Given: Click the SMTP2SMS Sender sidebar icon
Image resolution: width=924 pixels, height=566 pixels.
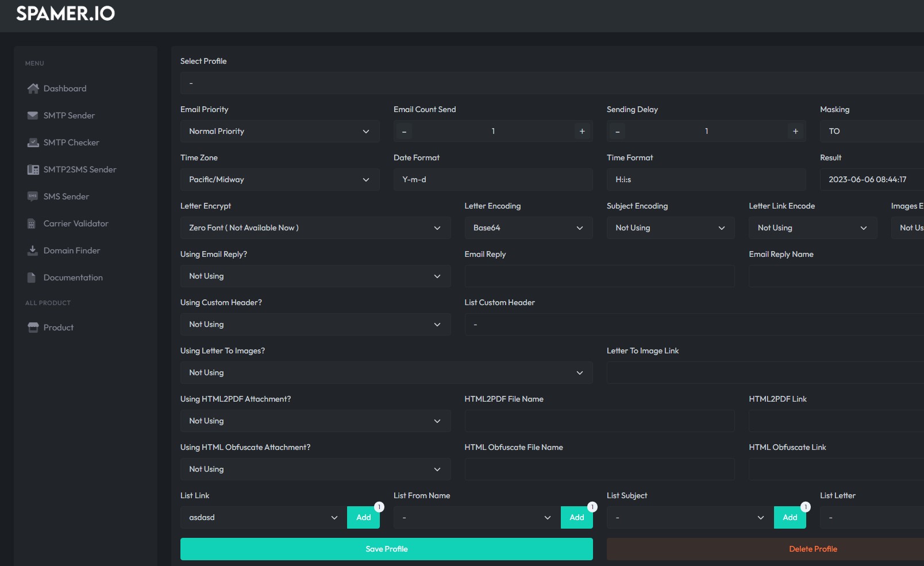Looking at the screenshot, I should [x=33, y=170].
